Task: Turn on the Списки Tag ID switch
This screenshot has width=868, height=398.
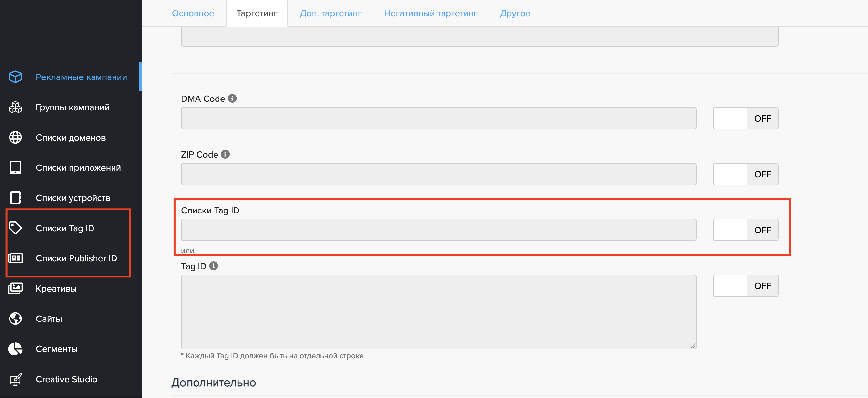Action: (x=745, y=230)
